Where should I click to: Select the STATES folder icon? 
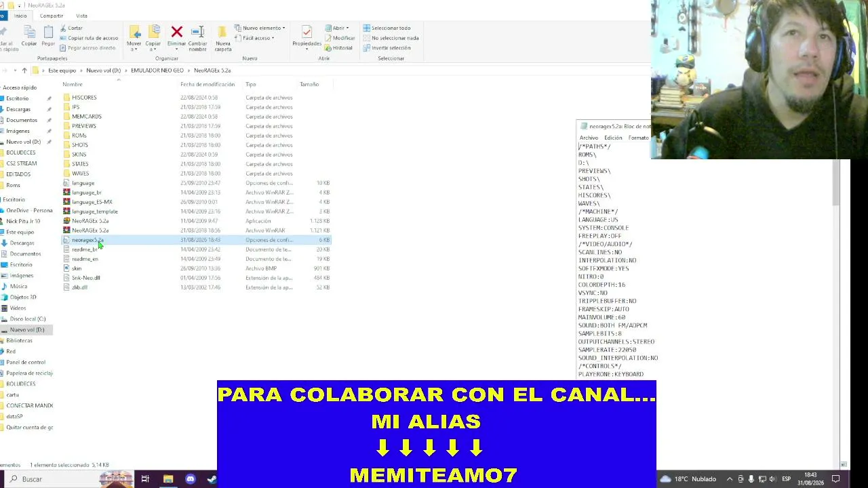[66, 164]
